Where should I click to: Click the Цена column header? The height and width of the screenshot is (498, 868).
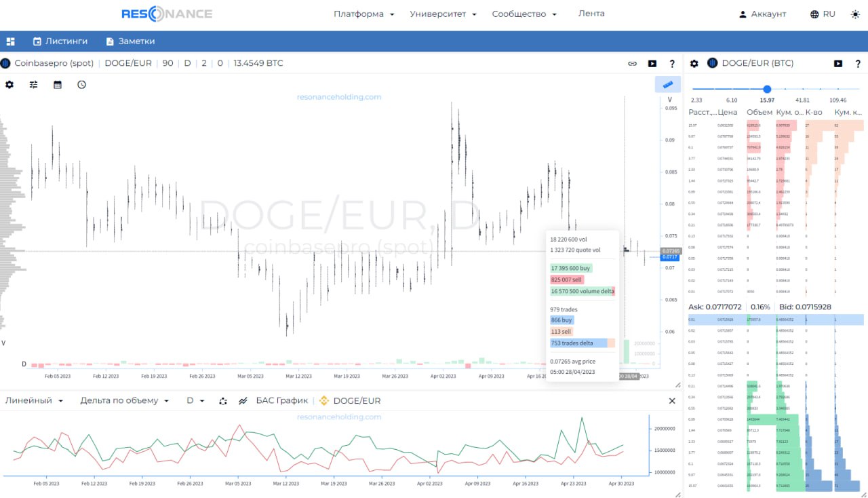pyautogui.click(x=728, y=112)
